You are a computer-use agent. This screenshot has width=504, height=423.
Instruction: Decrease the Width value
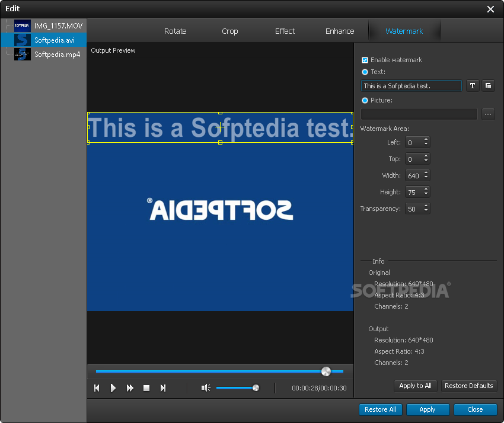tap(426, 178)
